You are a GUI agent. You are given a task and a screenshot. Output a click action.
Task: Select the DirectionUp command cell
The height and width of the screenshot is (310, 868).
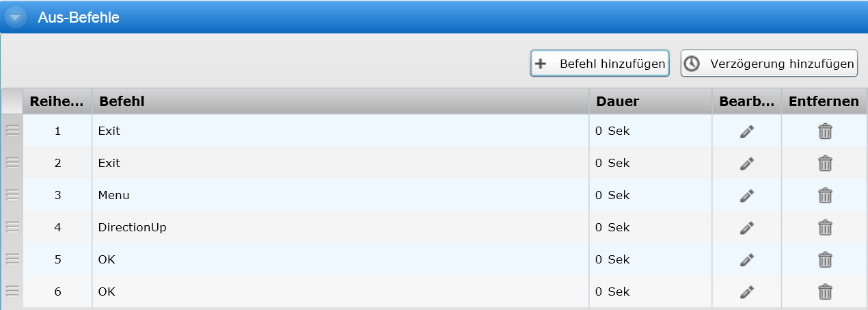point(133,228)
